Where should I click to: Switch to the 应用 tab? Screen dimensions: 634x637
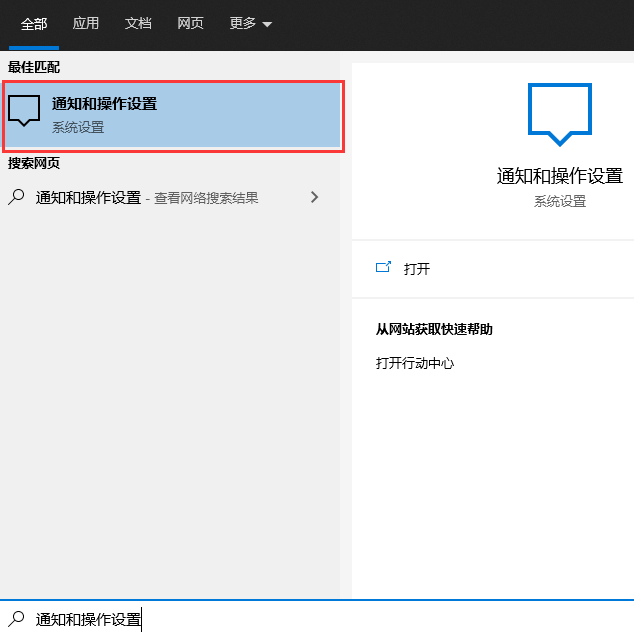pyautogui.click(x=86, y=23)
